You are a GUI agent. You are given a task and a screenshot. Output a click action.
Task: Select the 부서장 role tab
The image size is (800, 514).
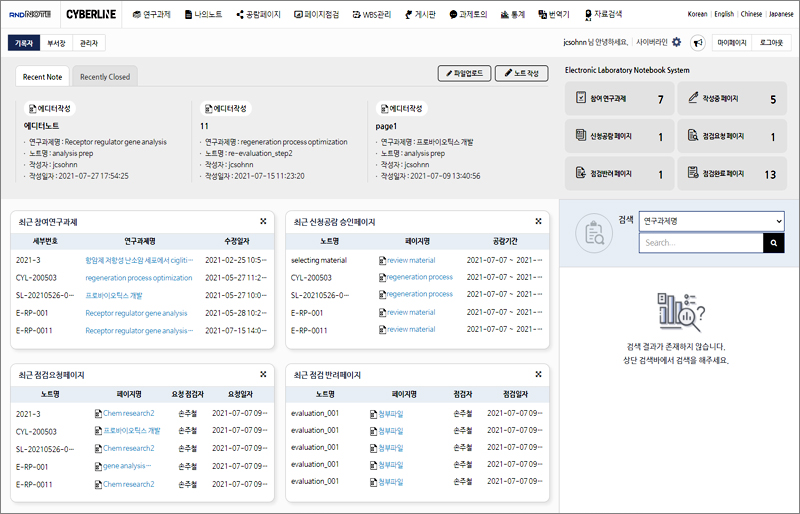[57, 43]
